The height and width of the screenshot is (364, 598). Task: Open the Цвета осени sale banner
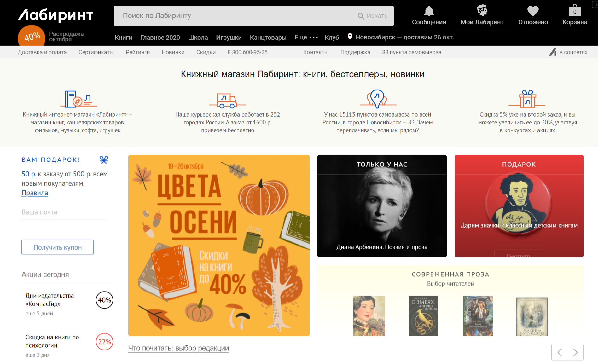tap(219, 245)
